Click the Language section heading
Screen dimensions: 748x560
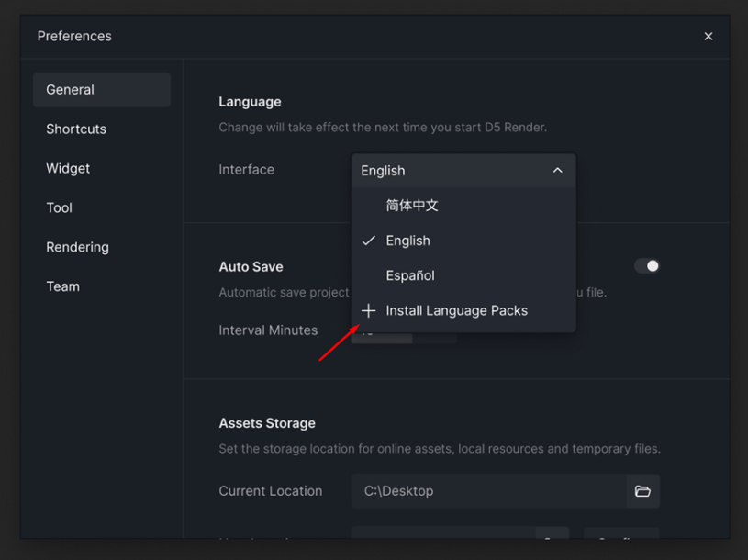coord(250,102)
